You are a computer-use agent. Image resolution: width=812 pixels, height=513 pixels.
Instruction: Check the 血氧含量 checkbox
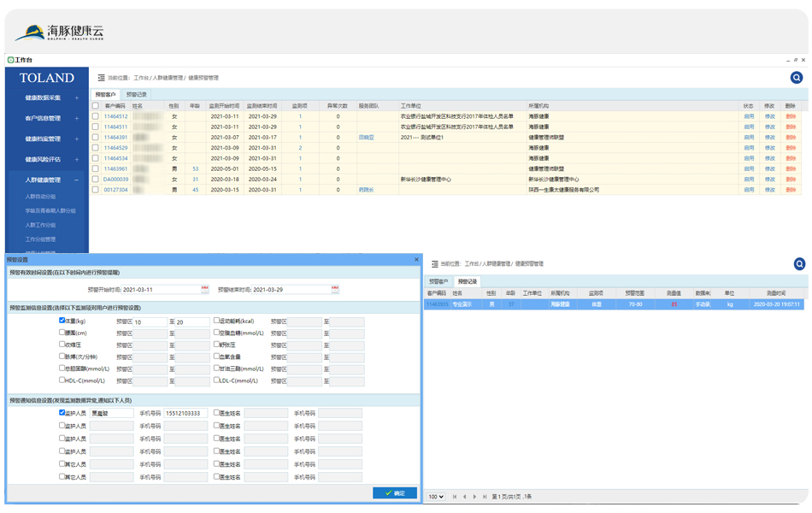[216, 356]
